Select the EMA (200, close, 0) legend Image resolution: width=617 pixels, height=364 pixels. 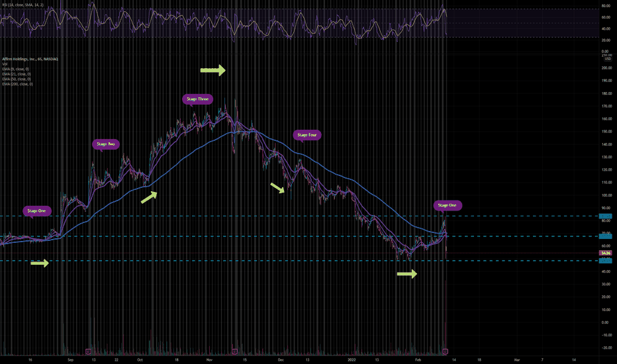click(x=17, y=84)
